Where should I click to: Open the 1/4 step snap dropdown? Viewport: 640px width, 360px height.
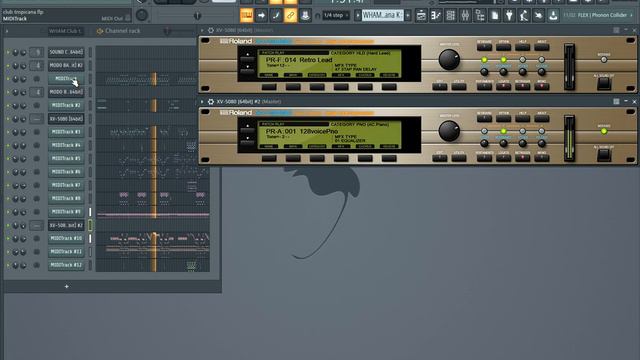(336, 16)
